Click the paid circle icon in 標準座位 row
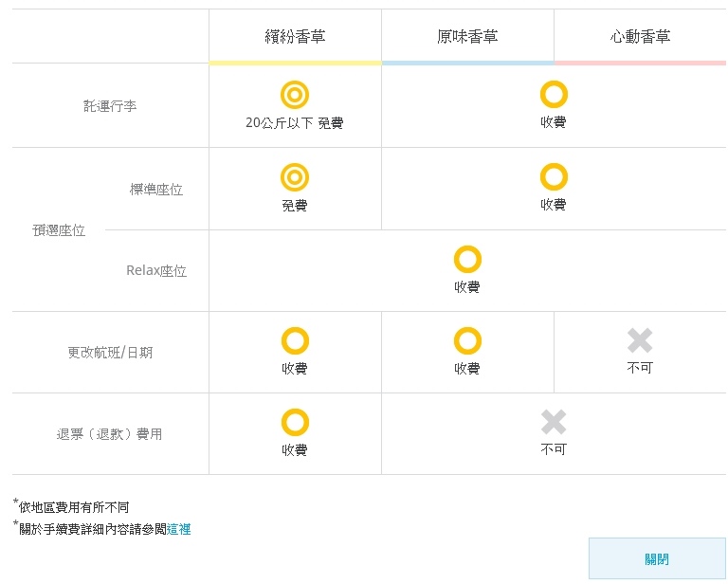 (x=554, y=177)
